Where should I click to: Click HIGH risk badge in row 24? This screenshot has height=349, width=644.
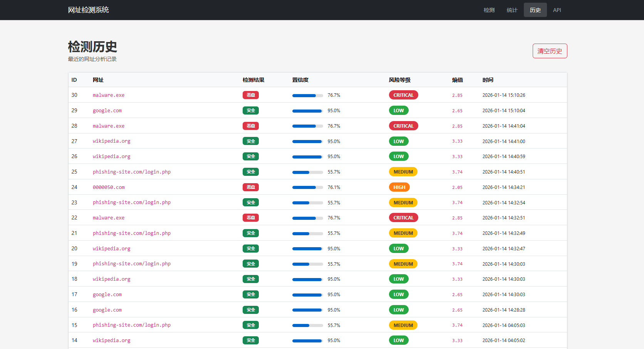coord(399,187)
